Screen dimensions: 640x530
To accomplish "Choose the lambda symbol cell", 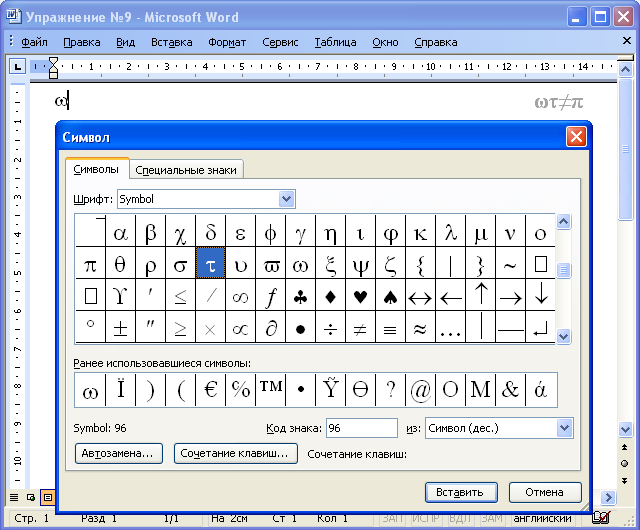I will click(451, 231).
